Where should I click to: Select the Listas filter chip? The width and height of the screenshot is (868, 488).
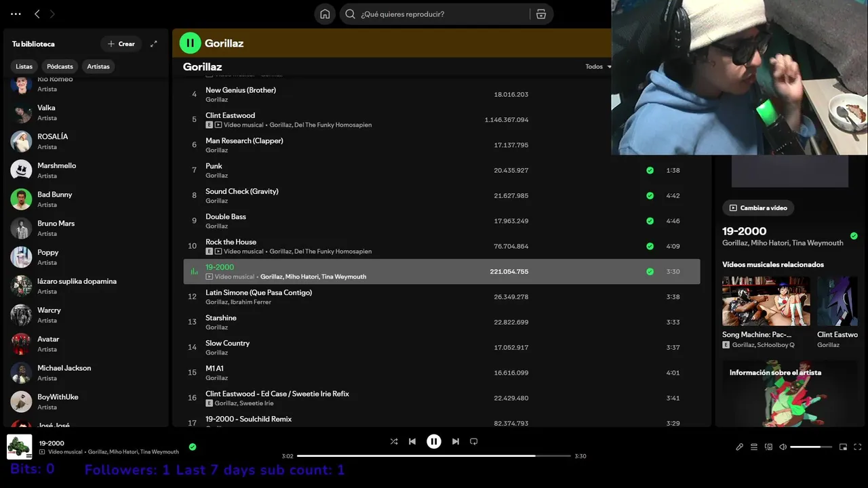24,66
